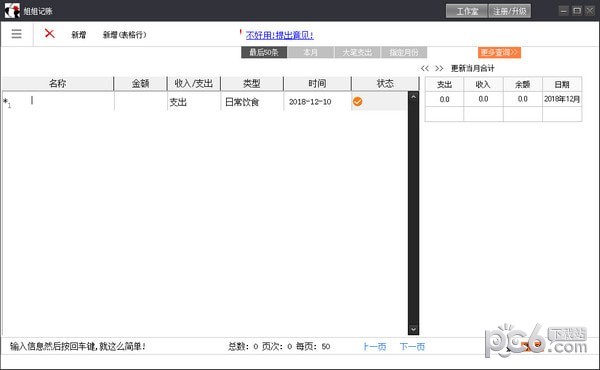Click 更新当月合计 to refresh totals
Image resolution: width=600 pixels, height=370 pixels.
tap(473, 68)
